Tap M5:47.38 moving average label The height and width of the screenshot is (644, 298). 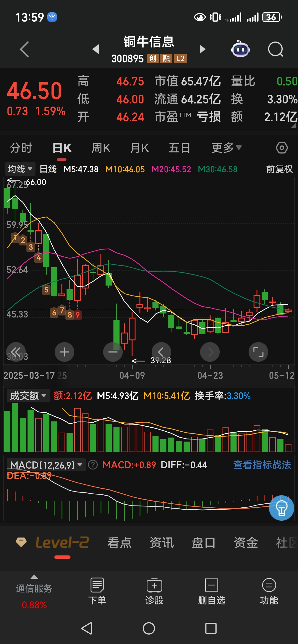click(x=81, y=169)
